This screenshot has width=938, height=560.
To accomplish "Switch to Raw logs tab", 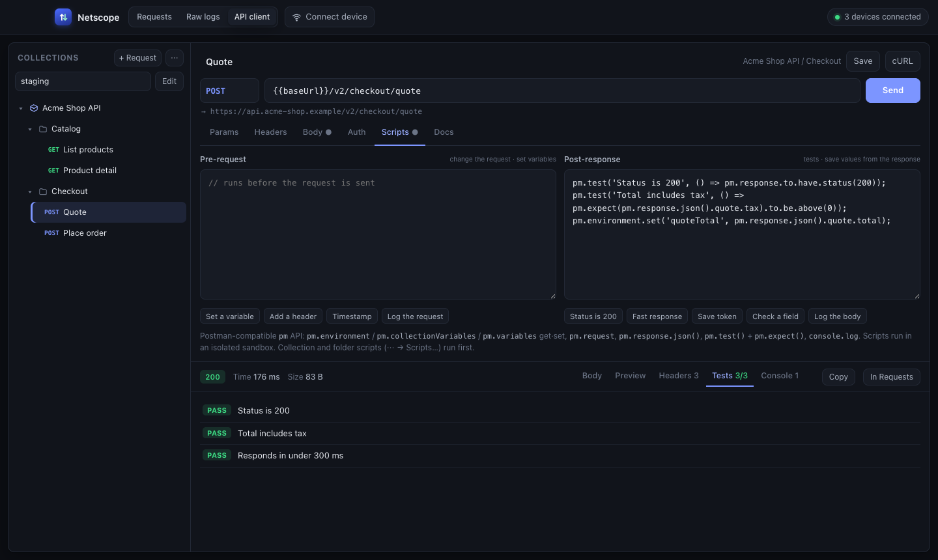I will pos(203,17).
